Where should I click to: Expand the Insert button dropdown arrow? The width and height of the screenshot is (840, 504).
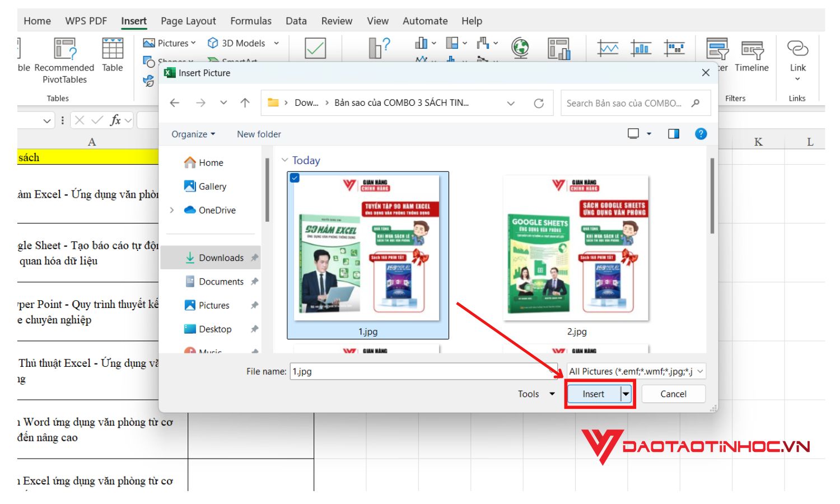coord(626,394)
